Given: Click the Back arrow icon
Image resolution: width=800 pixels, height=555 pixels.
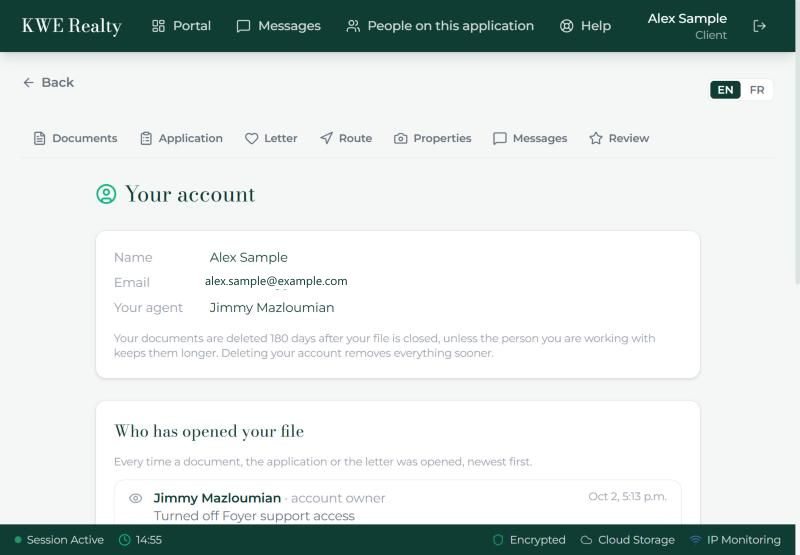Looking at the screenshot, I should [29, 83].
